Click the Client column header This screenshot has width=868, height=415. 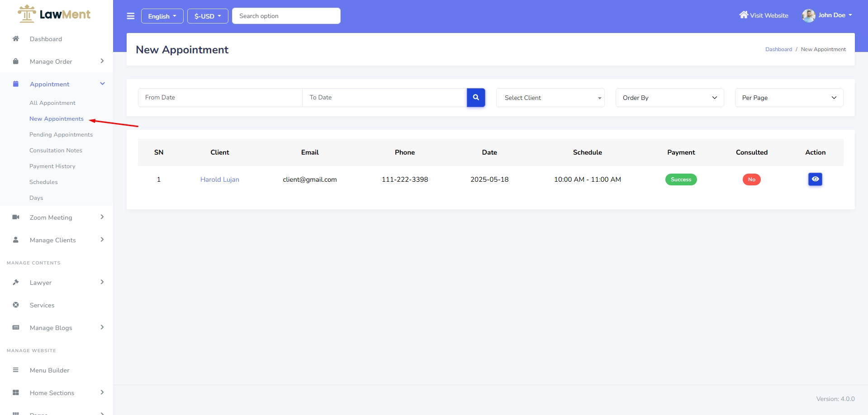(220, 152)
